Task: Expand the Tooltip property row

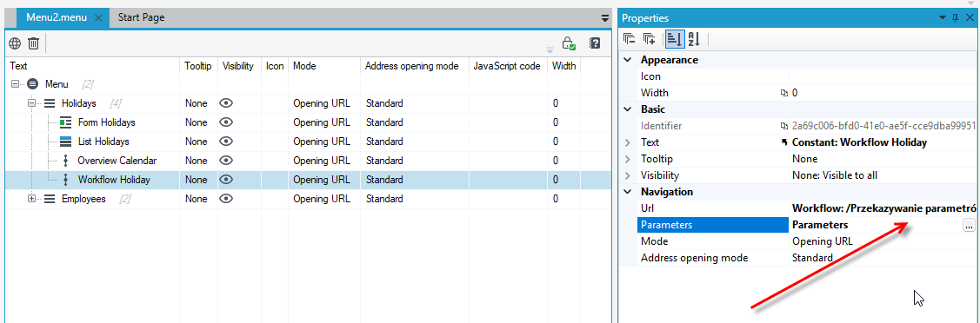Action: [628, 159]
